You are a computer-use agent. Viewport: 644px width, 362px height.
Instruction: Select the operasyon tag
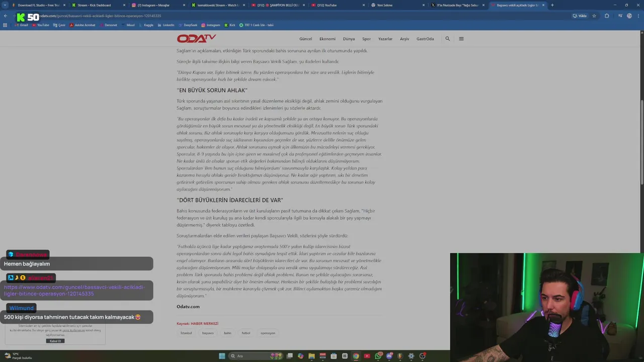pyautogui.click(x=268, y=333)
